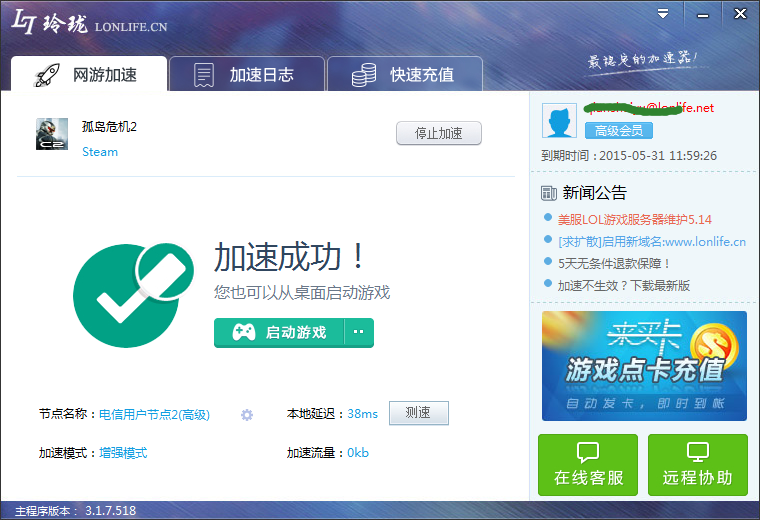Click the user avatar icon
The image size is (760, 520).
click(x=559, y=121)
